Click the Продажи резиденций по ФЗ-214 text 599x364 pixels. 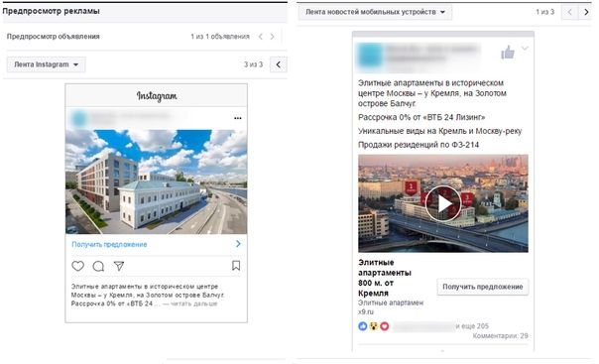pos(419,145)
